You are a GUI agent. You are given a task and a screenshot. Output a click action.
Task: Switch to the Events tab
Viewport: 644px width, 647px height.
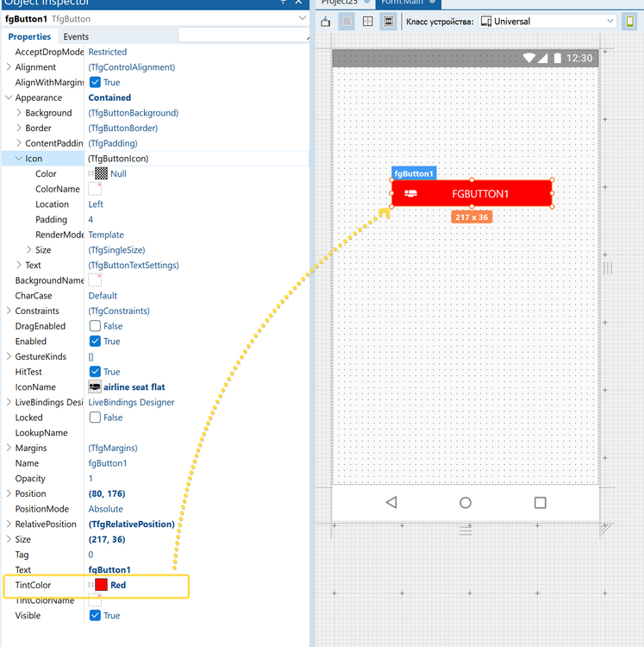tap(76, 37)
